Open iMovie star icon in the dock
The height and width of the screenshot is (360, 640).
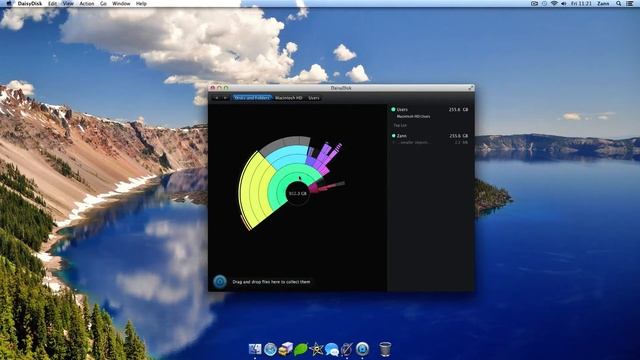pyautogui.click(x=316, y=349)
